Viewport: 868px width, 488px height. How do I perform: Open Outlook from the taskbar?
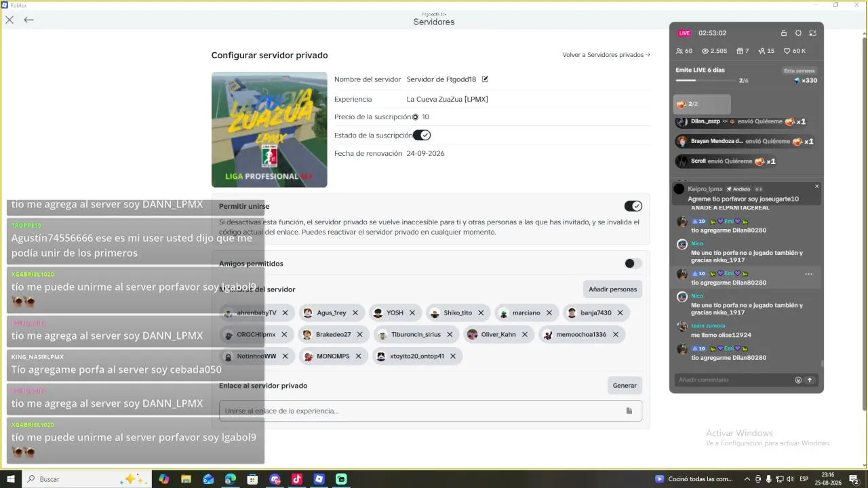click(x=208, y=479)
